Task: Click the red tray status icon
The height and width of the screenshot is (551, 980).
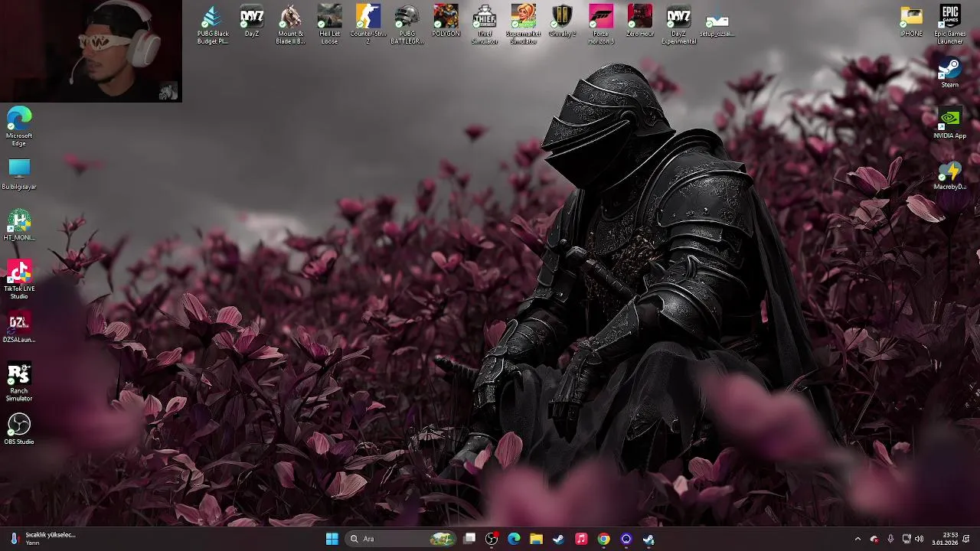Action: 874,539
